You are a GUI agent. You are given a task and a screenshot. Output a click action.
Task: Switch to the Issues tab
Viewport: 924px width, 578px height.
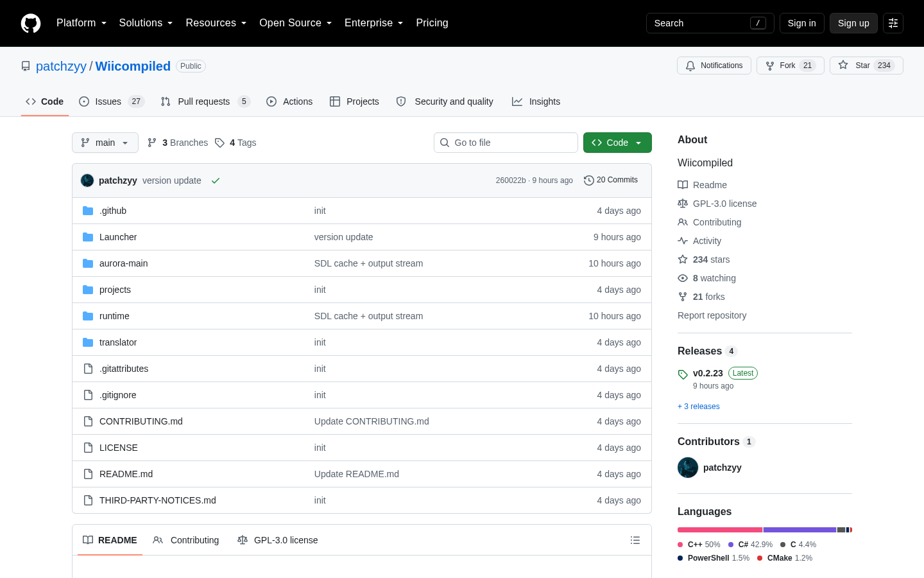coord(112,101)
